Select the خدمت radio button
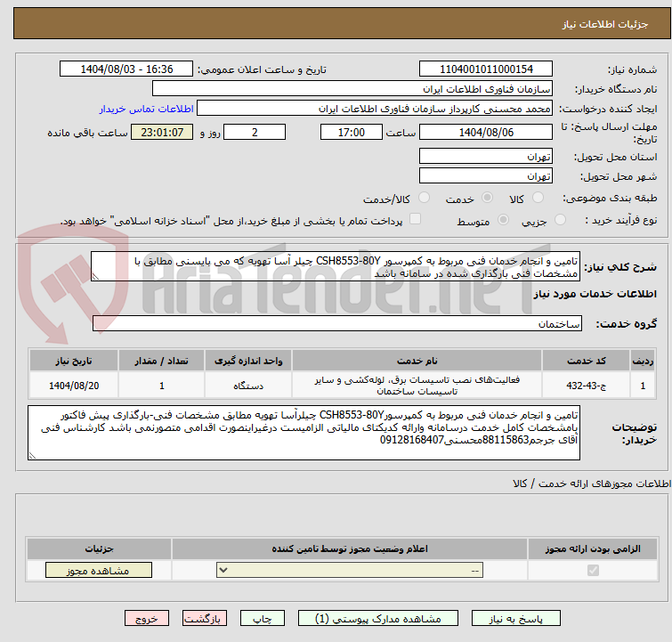Viewport: 672px width, 642px height. [487, 198]
